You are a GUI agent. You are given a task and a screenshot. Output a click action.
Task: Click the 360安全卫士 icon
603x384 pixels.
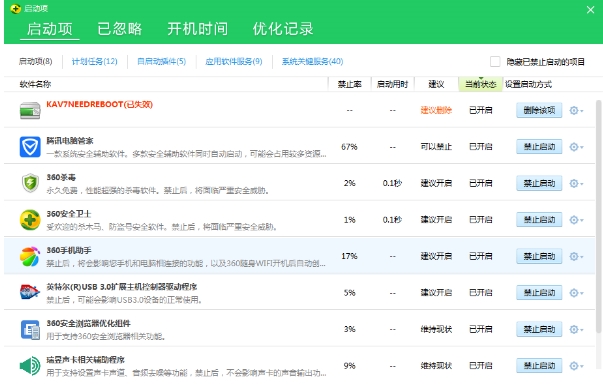point(30,220)
